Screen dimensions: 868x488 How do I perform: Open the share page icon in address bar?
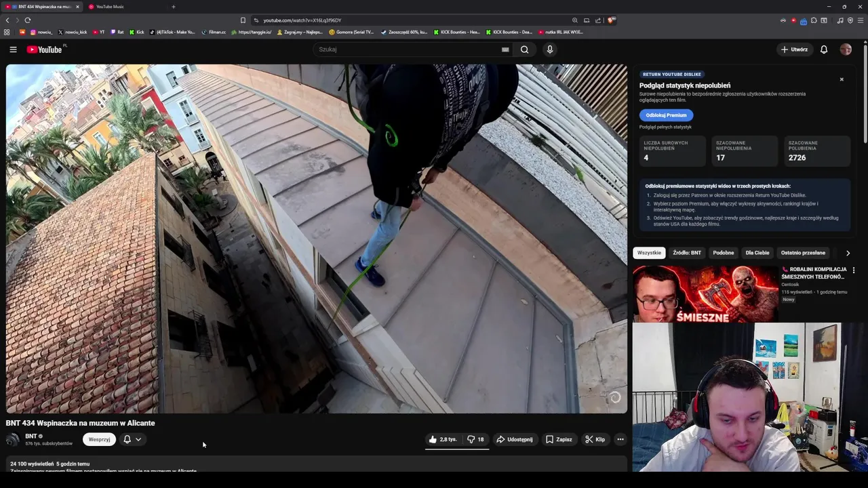tap(598, 20)
